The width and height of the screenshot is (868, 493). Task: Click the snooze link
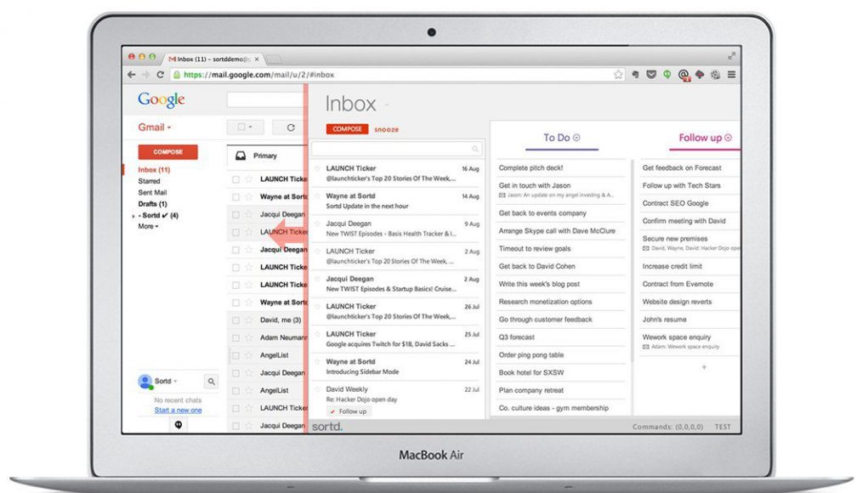[387, 129]
